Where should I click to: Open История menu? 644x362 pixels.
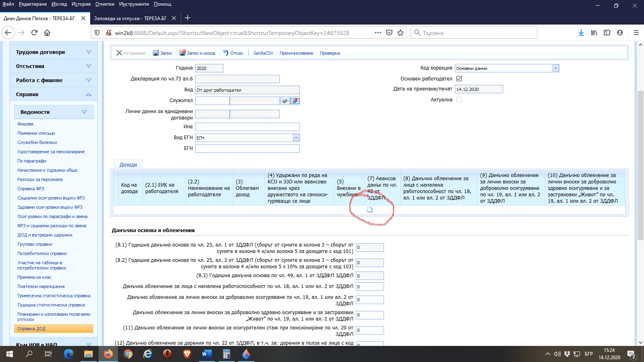click(81, 4)
